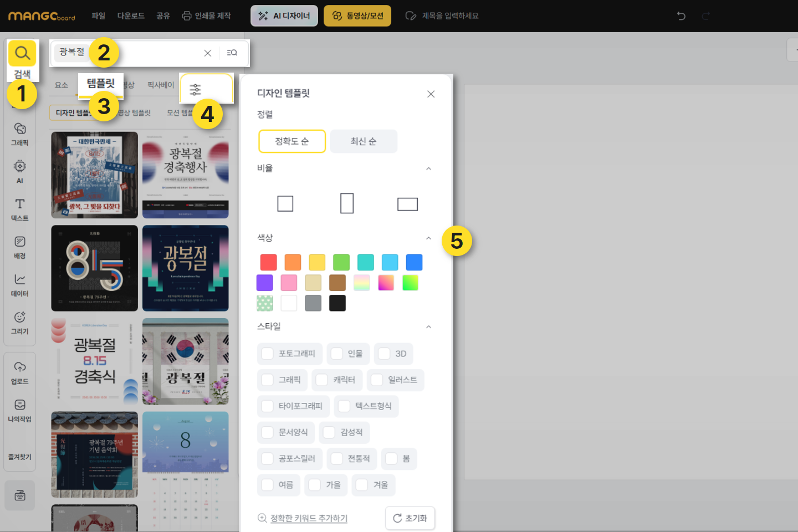The height and width of the screenshot is (532, 798).
Task: Select the AI tool icon
Action: point(20,171)
